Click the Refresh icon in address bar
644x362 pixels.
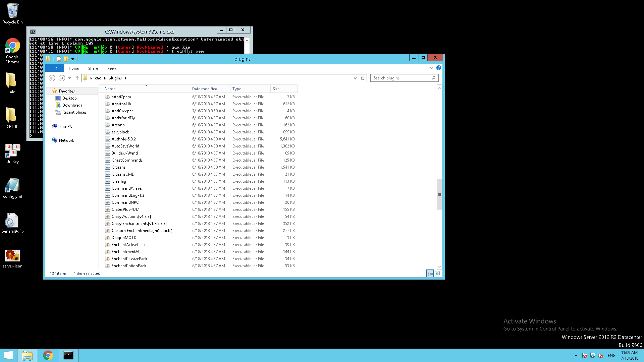(x=363, y=78)
